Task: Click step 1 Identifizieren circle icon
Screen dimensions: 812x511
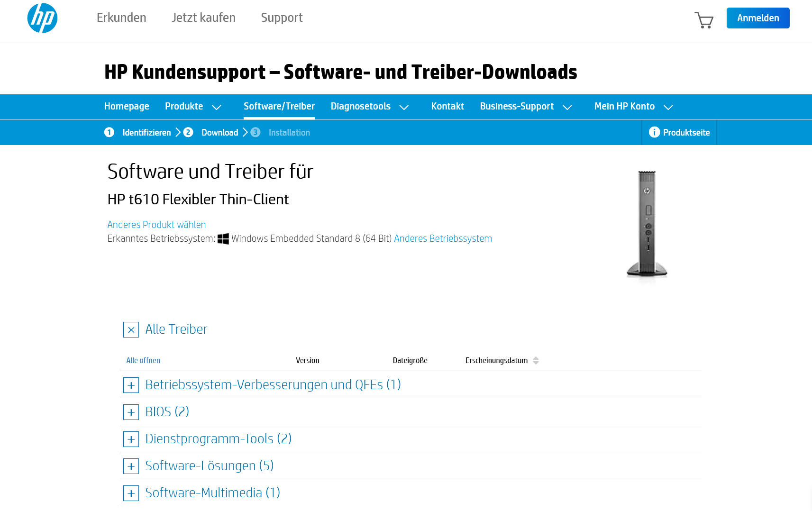Action: click(x=109, y=132)
